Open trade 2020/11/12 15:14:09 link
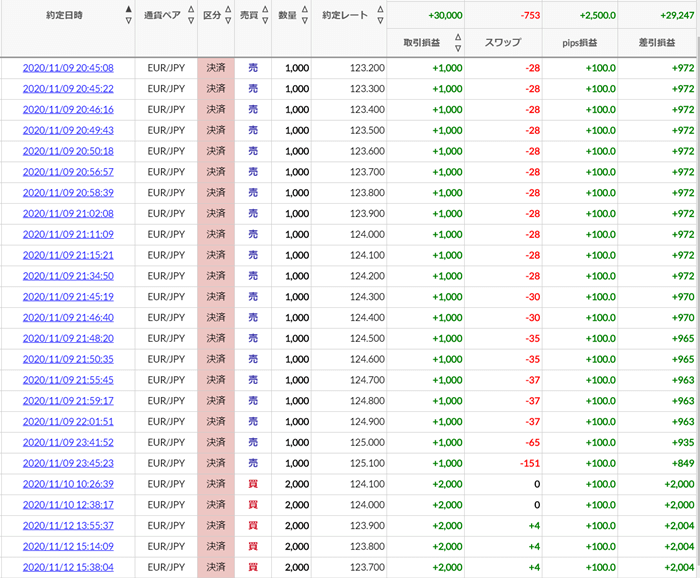The image size is (700, 578). [68, 547]
